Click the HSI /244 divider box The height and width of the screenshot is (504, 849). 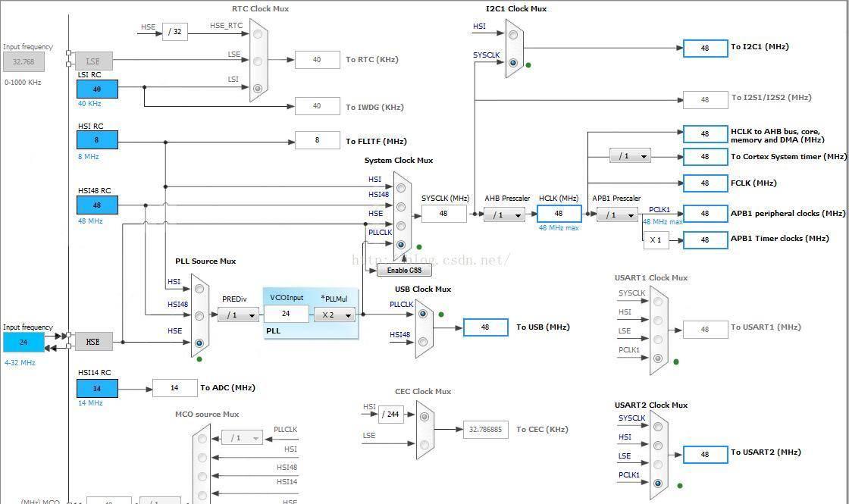click(x=390, y=414)
